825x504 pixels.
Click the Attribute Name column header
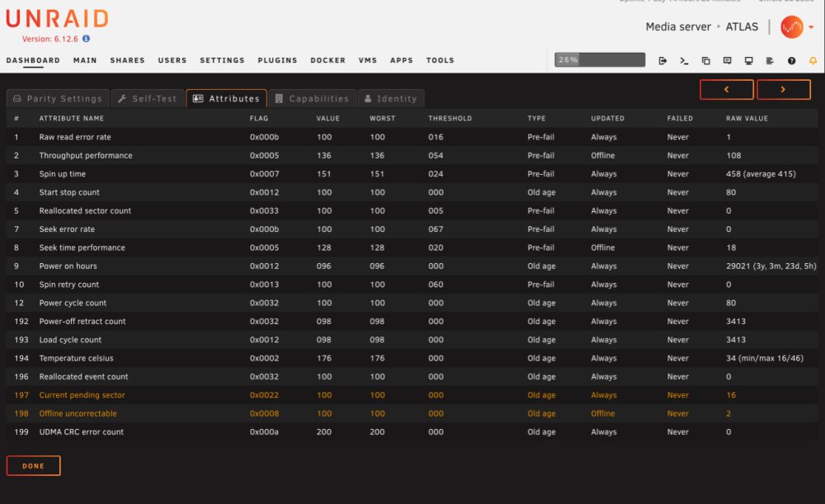coord(72,119)
